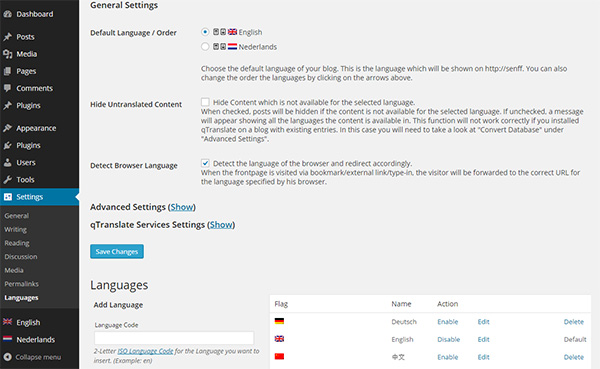Viewport: 600px width, 369px height.
Task: Expand qTranslate Services Settings via Show link
Action: pyautogui.click(x=221, y=225)
